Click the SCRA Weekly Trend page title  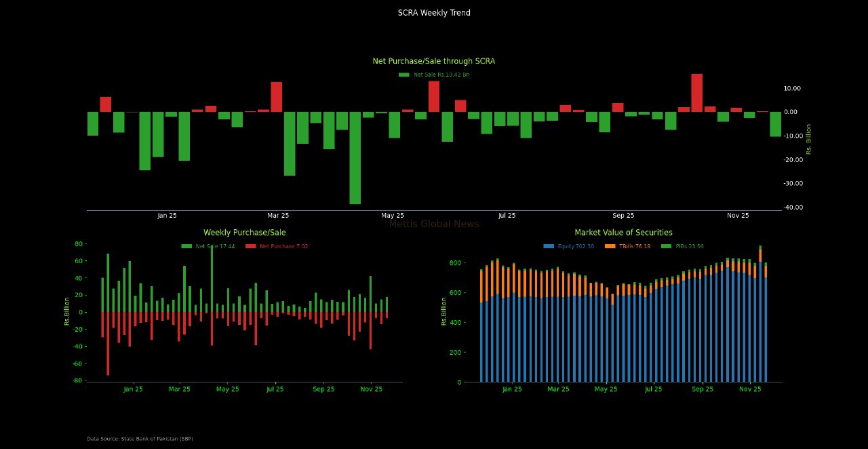pos(434,13)
